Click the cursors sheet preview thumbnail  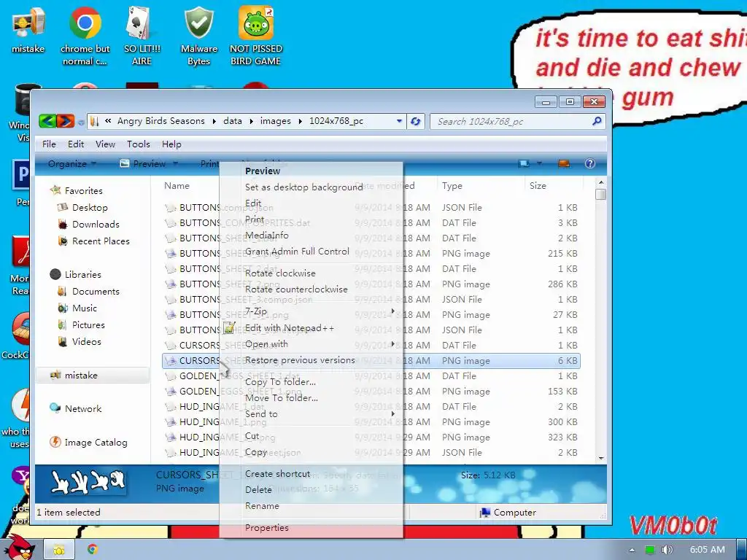pyautogui.click(x=88, y=482)
